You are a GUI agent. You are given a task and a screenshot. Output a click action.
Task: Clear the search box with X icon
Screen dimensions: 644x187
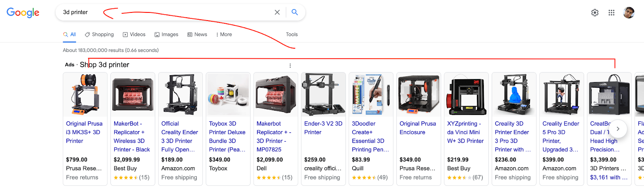coord(277,12)
